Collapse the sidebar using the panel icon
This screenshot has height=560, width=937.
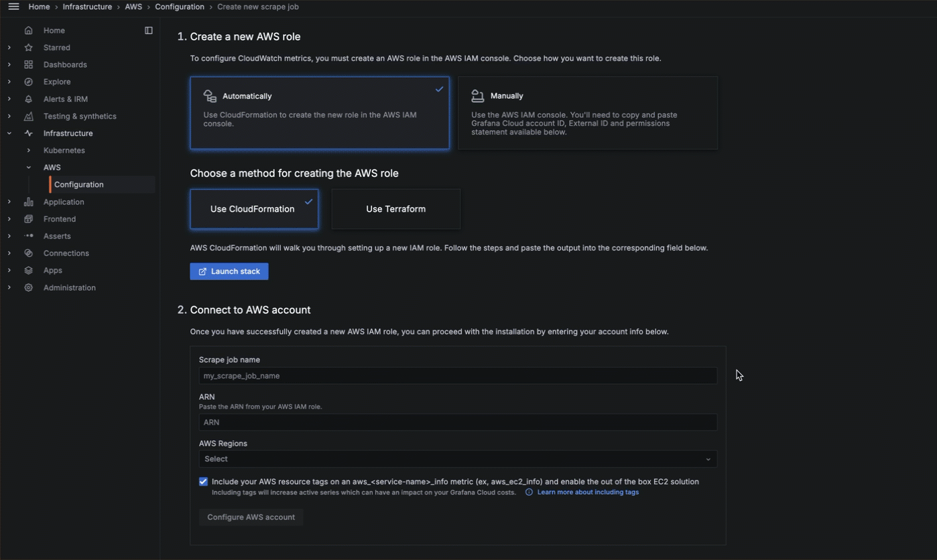click(x=148, y=30)
